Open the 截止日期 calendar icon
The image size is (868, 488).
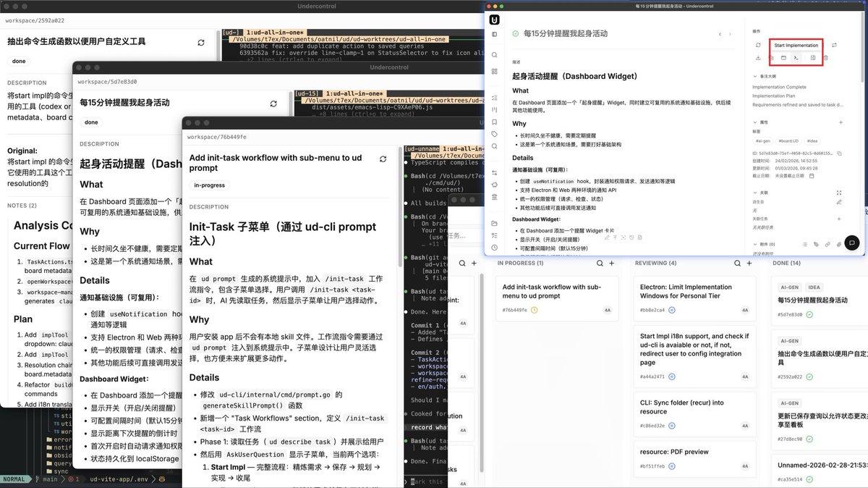[x=812, y=176]
